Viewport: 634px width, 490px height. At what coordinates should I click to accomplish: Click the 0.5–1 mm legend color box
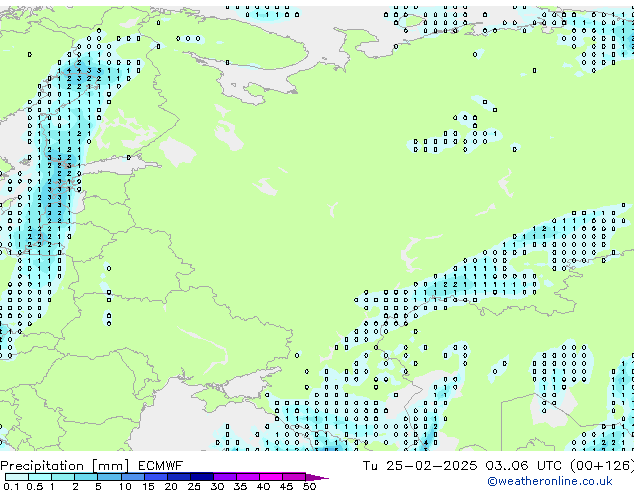point(40,477)
